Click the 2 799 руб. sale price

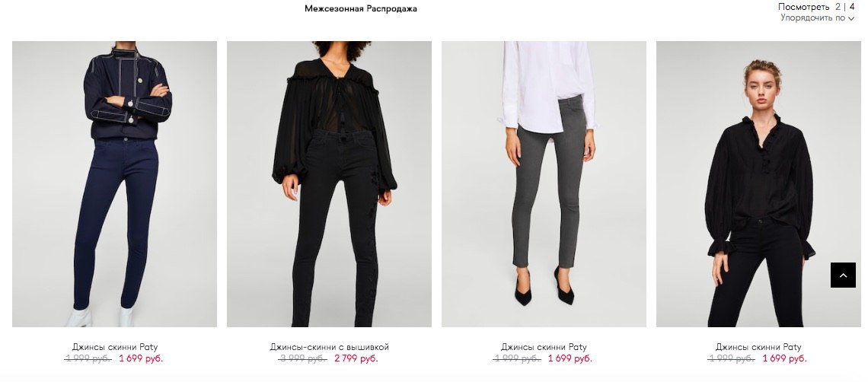click(x=356, y=358)
